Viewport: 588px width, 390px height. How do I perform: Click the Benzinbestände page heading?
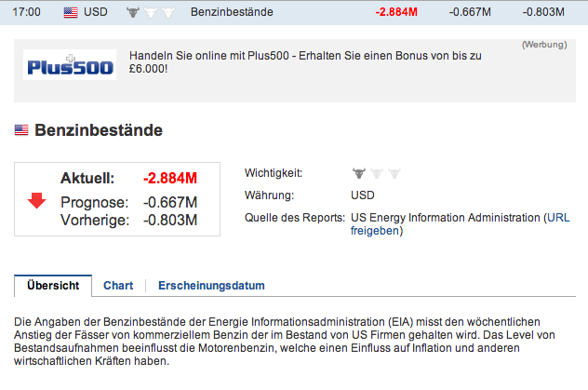click(99, 131)
